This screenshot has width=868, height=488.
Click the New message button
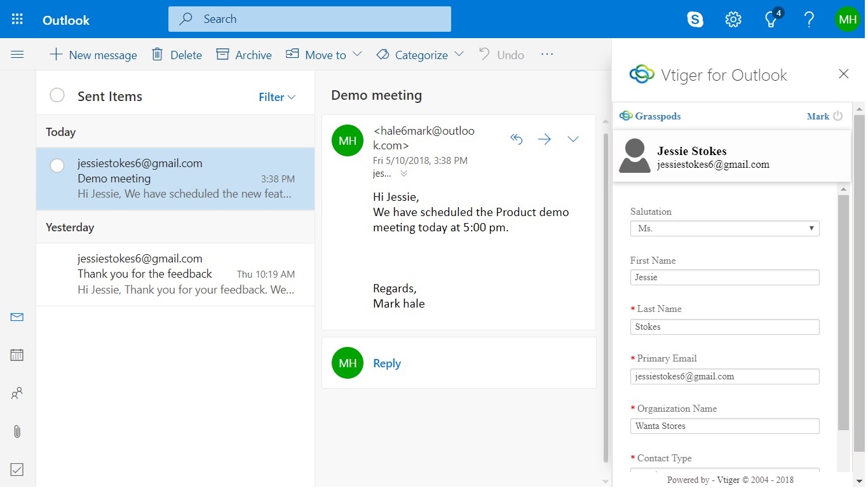[x=93, y=55]
